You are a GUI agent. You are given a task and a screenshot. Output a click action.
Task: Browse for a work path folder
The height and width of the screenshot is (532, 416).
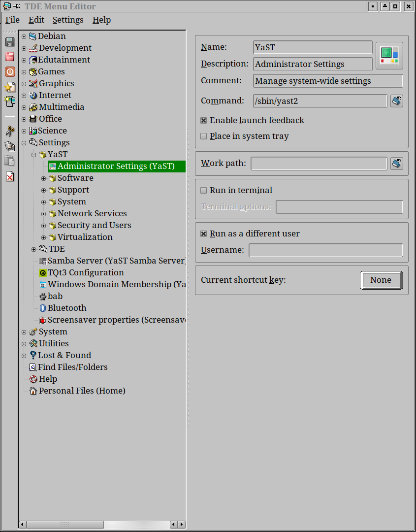pyautogui.click(x=397, y=163)
